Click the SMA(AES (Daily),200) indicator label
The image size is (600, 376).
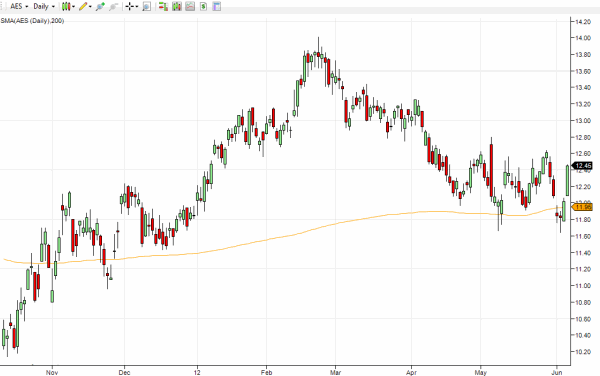point(32,21)
